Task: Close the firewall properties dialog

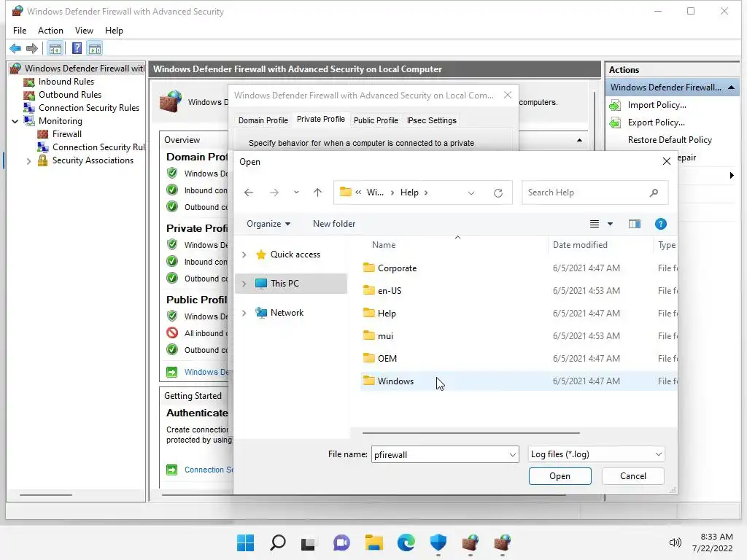Action: [508, 96]
